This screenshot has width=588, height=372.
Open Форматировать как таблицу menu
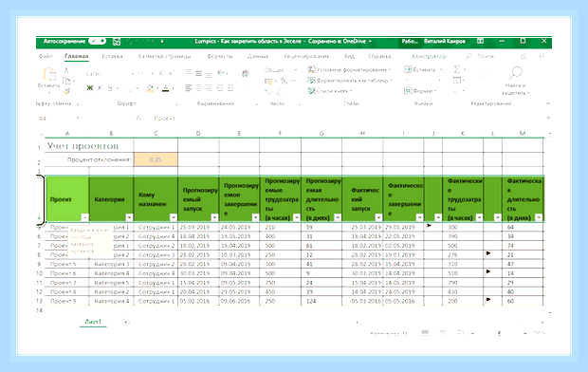[x=350, y=81]
